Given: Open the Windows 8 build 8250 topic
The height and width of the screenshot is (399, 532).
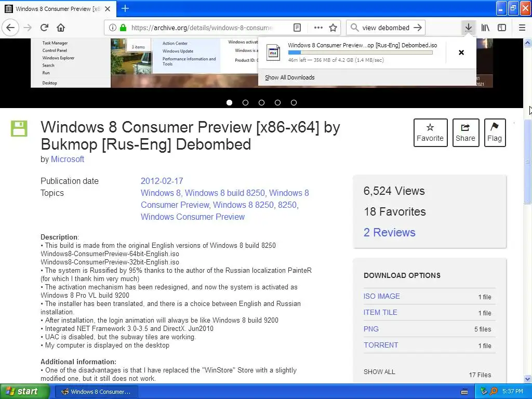Looking at the screenshot, I should click(224, 193).
